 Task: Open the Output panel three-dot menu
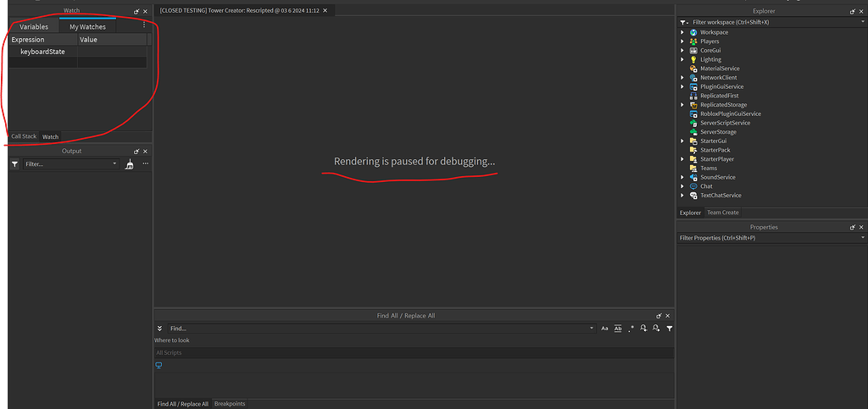(146, 163)
